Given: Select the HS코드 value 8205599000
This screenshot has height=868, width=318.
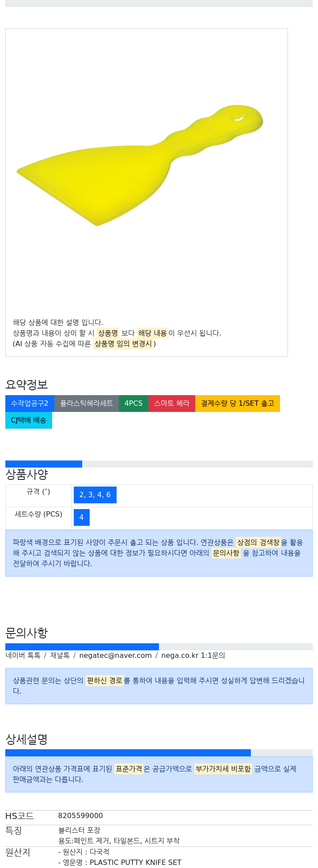Looking at the screenshot, I should 81,816.
